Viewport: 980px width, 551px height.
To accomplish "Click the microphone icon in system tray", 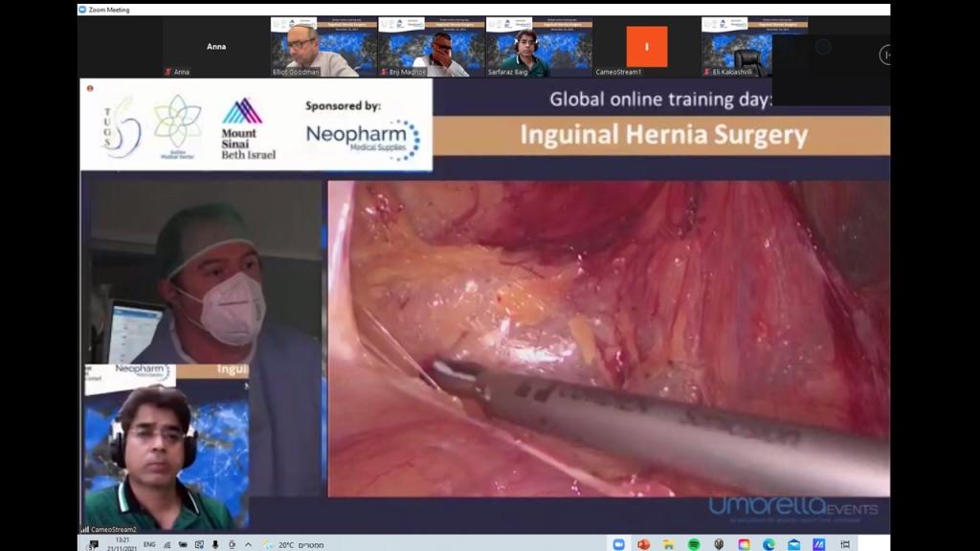I will (214, 544).
